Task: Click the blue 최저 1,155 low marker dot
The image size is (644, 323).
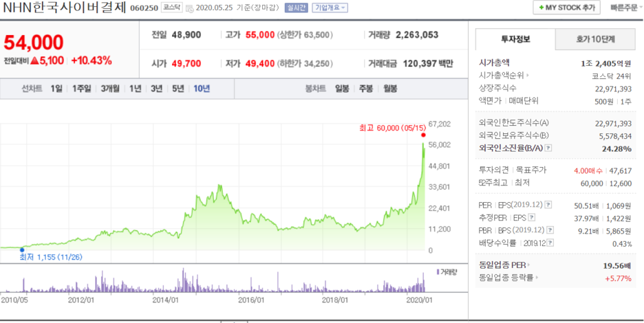Action: pyautogui.click(x=22, y=249)
